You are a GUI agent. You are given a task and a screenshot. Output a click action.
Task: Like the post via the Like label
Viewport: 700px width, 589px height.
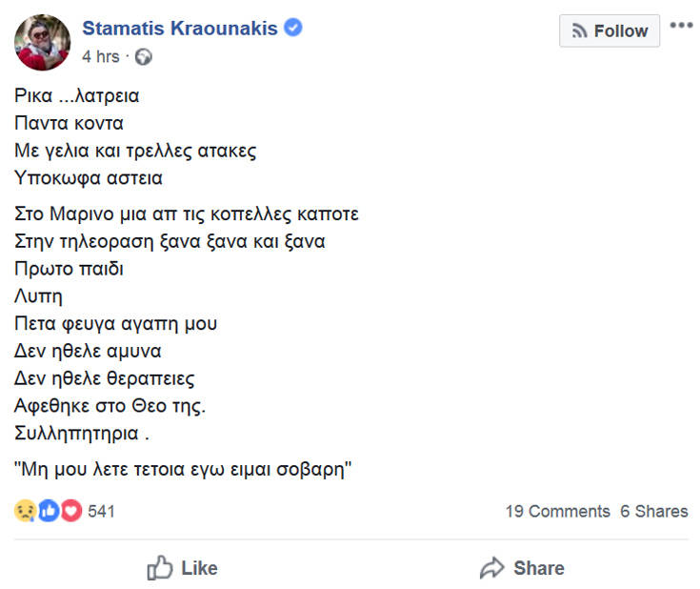(199, 568)
